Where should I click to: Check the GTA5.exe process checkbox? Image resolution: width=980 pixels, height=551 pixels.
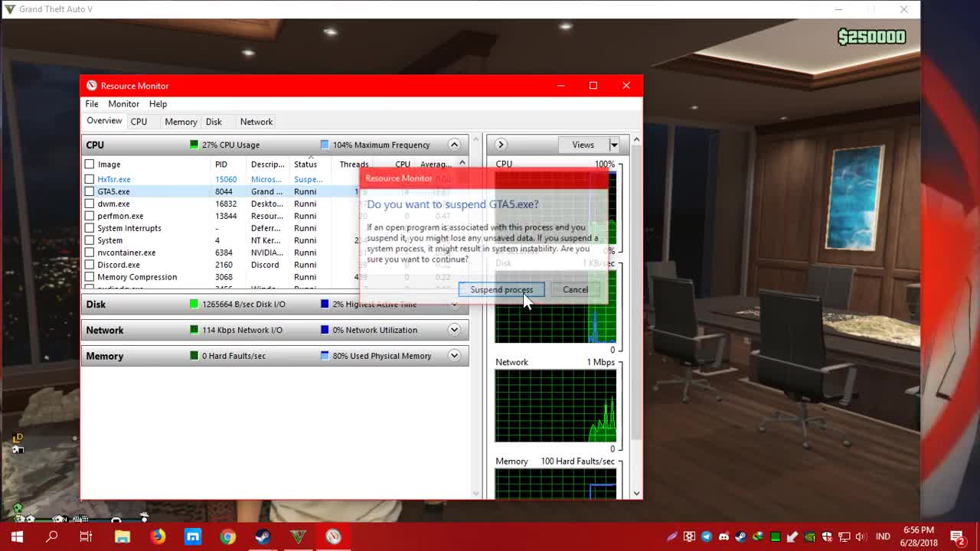[90, 191]
